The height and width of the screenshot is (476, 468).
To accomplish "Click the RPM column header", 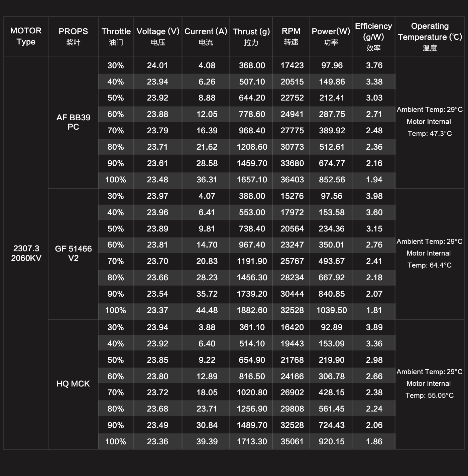I will point(291,36).
